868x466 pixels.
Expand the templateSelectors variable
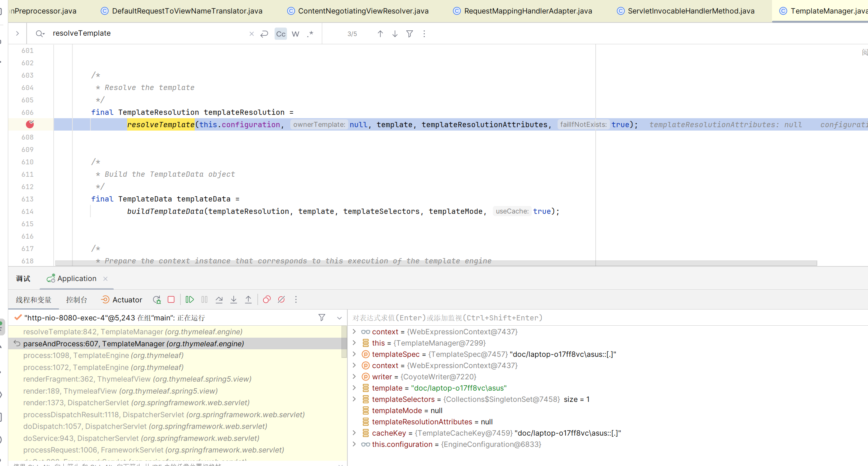[354, 399]
